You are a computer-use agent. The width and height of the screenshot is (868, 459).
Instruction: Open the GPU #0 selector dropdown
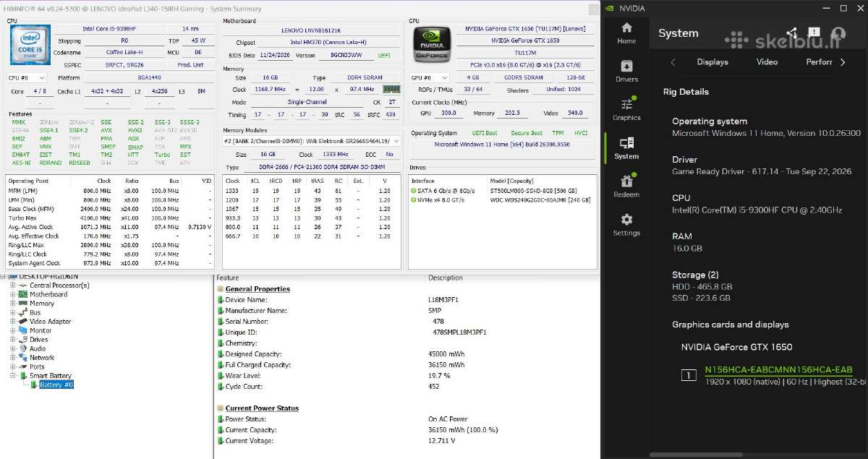tap(428, 77)
